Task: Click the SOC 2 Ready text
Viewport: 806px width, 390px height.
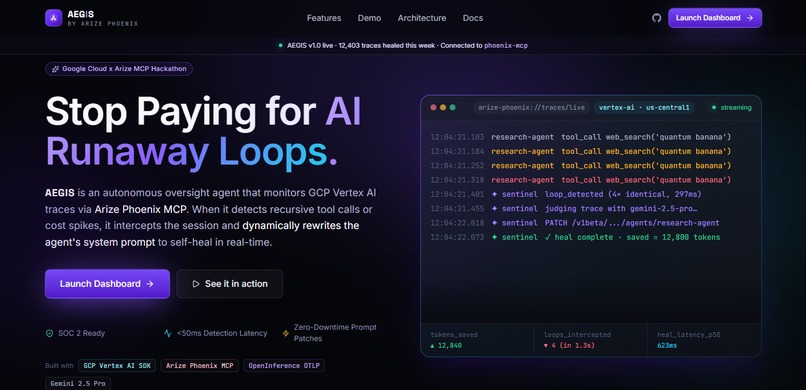Action: click(x=83, y=333)
